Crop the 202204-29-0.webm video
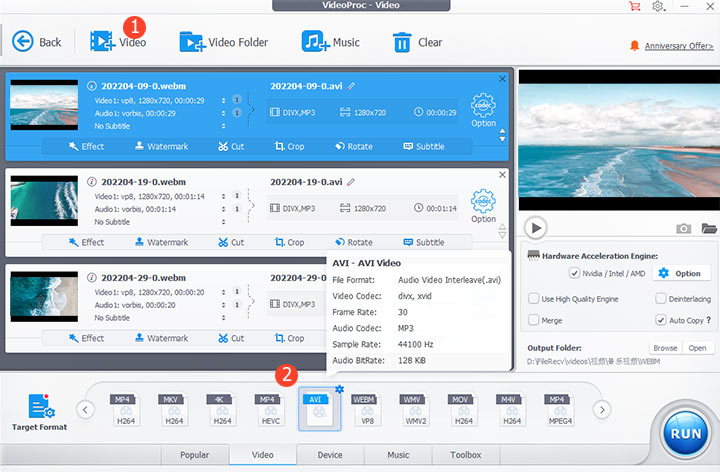This screenshot has height=472, width=720. [289, 338]
